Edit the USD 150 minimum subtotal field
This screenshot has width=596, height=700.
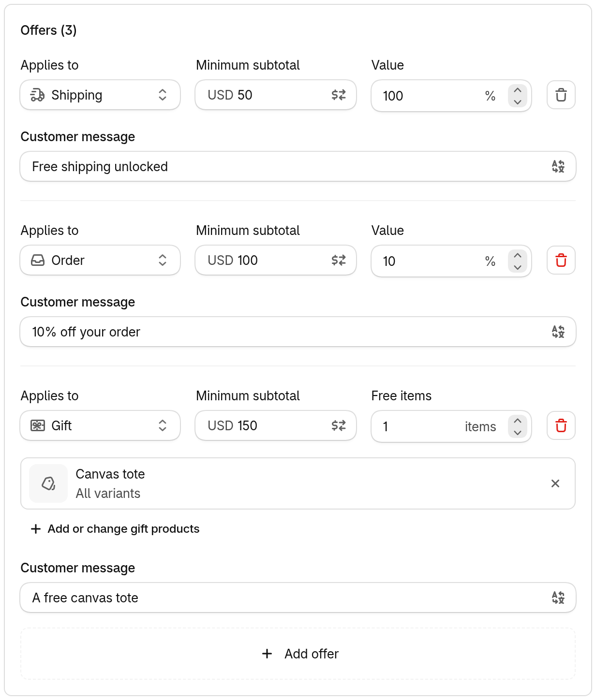click(x=276, y=425)
